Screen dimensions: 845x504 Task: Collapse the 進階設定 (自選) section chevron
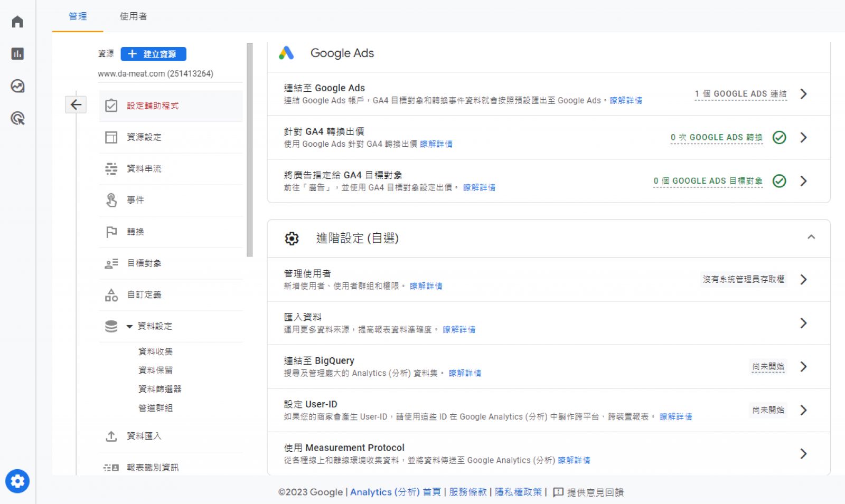[811, 237]
